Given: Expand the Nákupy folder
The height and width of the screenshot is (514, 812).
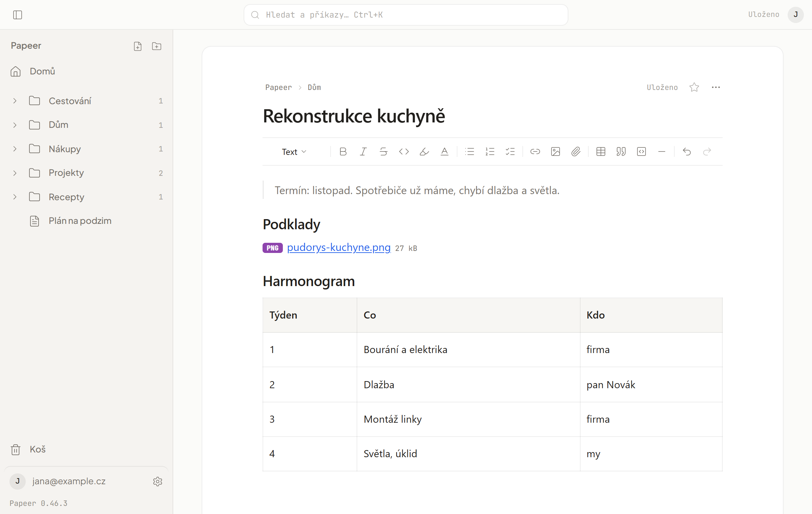Looking at the screenshot, I should (15, 149).
